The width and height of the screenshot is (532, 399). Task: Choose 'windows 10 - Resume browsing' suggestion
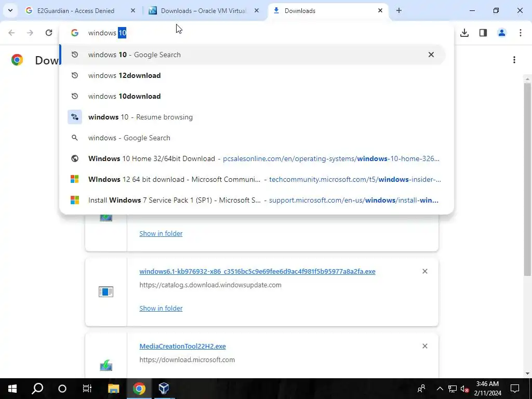tap(252, 117)
